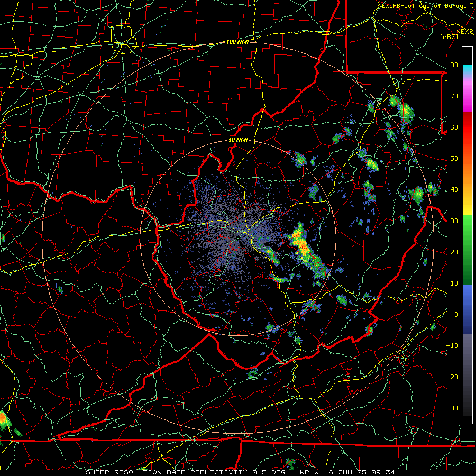Click the 'SUPER-RESOLUTION BASE REFLECTIVITY 0.5 DEG' title text
The image size is (476, 476).
186,472
